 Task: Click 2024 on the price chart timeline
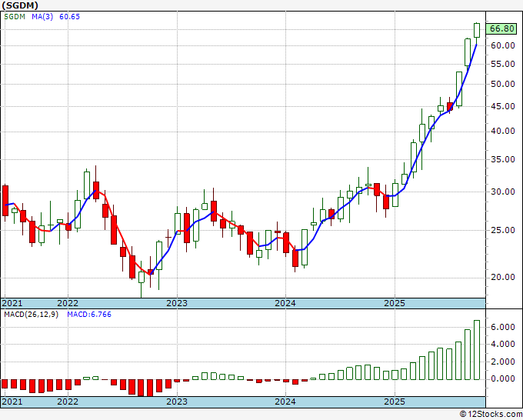(x=285, y=303)
